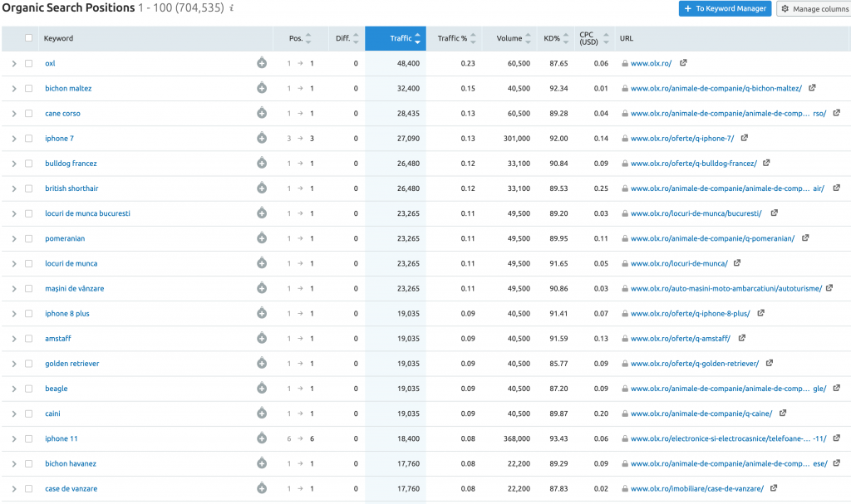
Task: Check the 'iphone 7' row checkbox
Action: coord(29,139)
